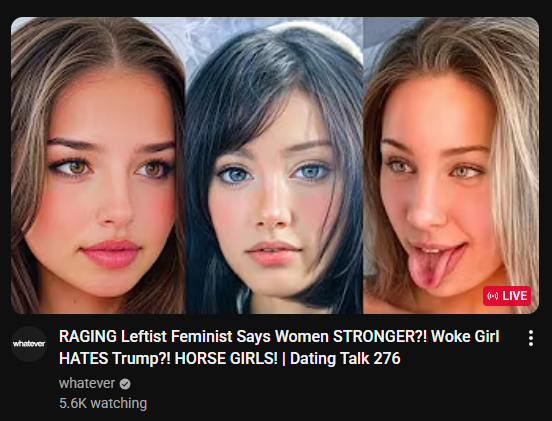This screenshot has width=552, height=421.
Task: Click the word 'LIVE' on the thumbnail
Action: click(515, 296)
